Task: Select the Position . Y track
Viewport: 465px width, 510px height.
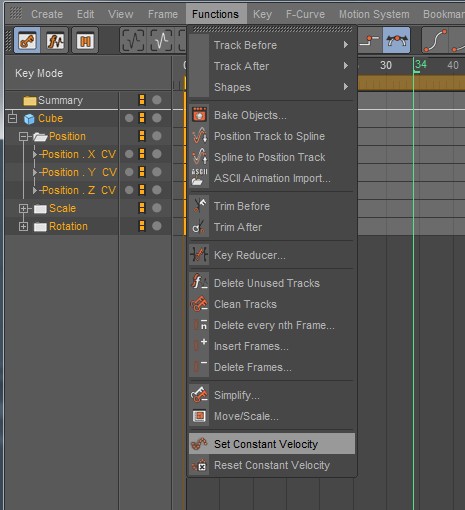Action: [x=79, y=172]
